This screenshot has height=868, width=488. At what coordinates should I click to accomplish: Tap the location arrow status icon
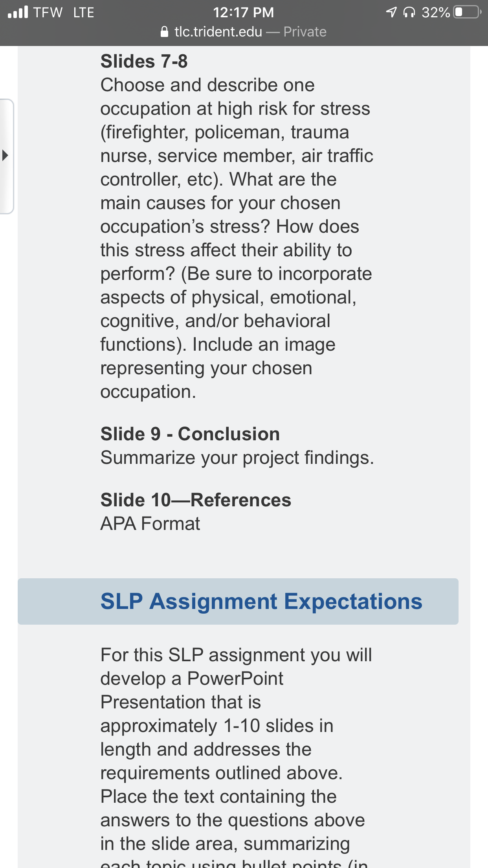click(x=391, y=12)
